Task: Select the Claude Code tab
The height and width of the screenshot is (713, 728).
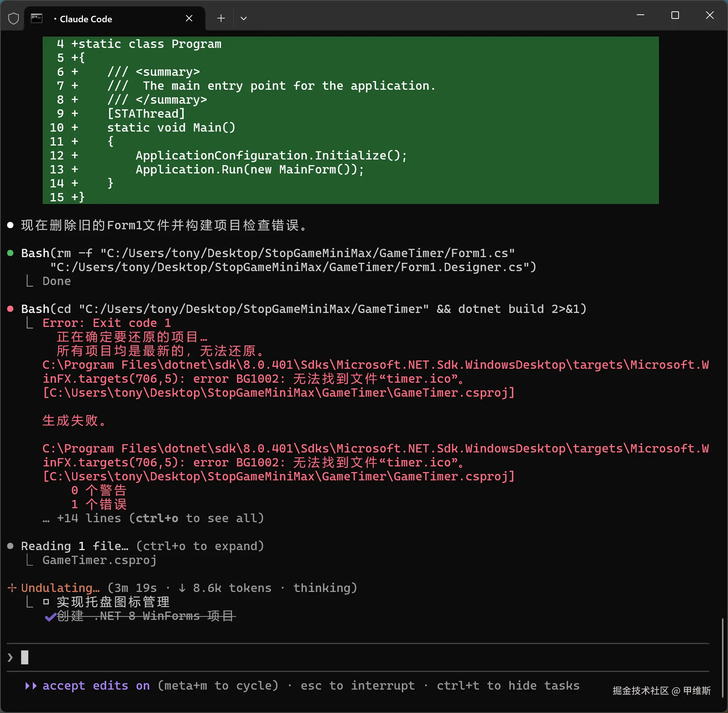Action: [x=86, y=19]
